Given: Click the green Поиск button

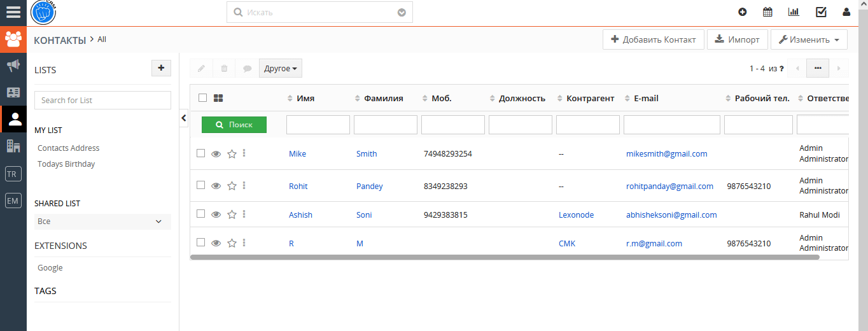Looking at the screenshot, I should 234,125.
